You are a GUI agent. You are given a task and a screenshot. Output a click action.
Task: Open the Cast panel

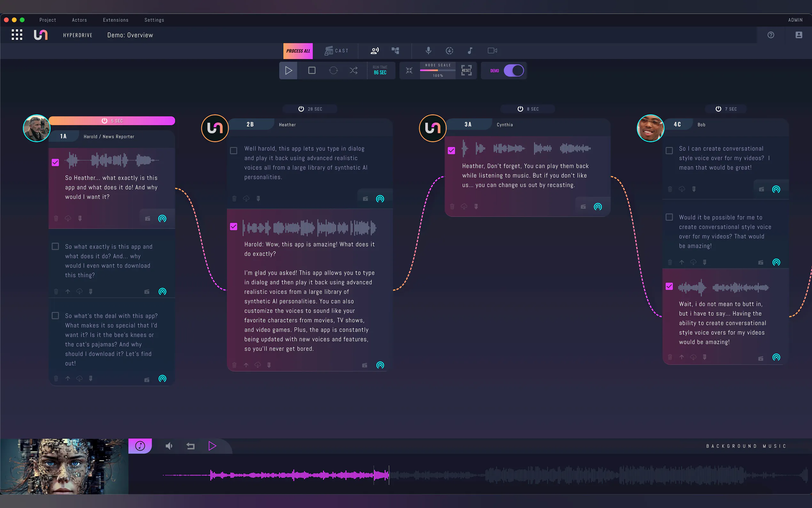click(x=336, y=51)
